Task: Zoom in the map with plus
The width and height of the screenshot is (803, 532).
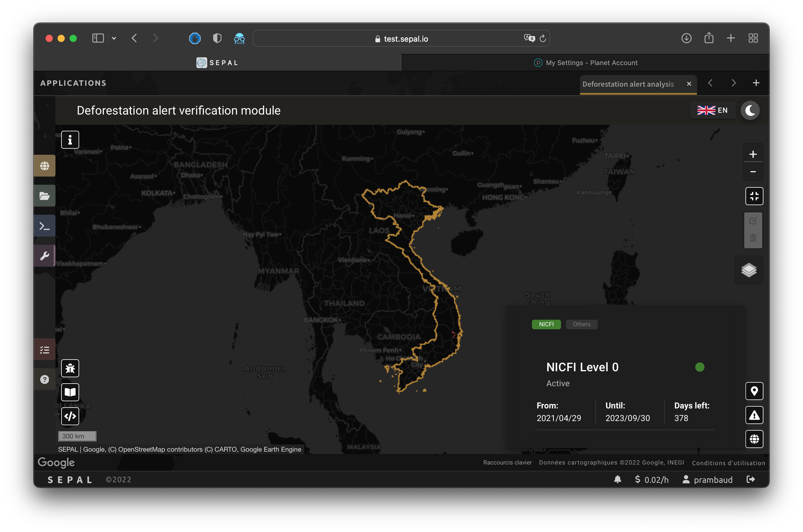Action: point(753,154)
